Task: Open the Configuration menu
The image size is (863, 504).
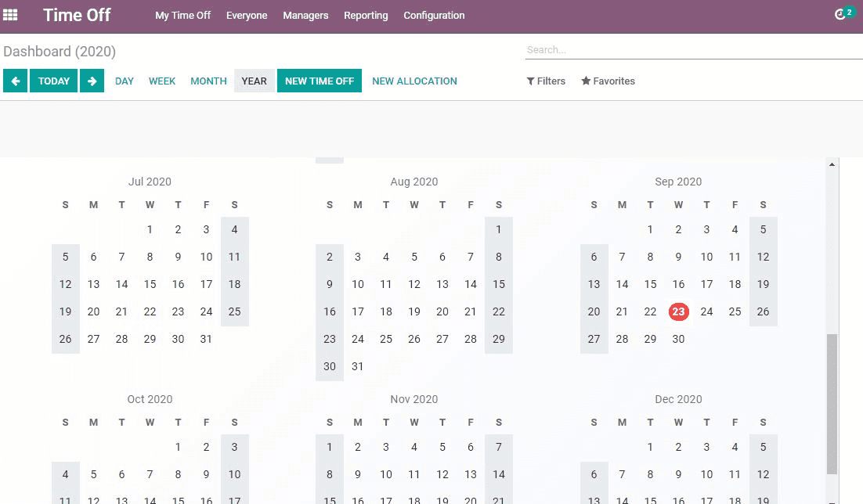Action: pyautogui.click(x=435, y=16)
